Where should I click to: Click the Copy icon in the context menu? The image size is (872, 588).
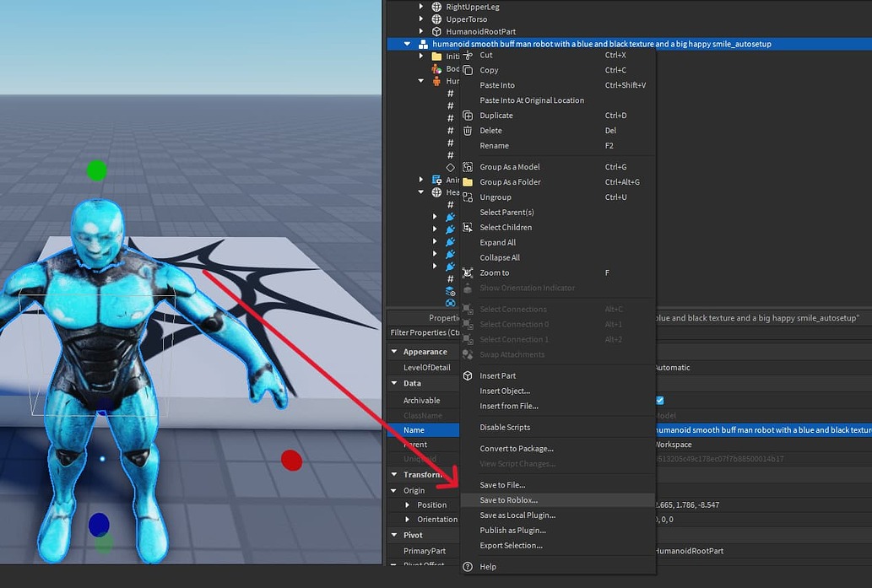point(467,70)
